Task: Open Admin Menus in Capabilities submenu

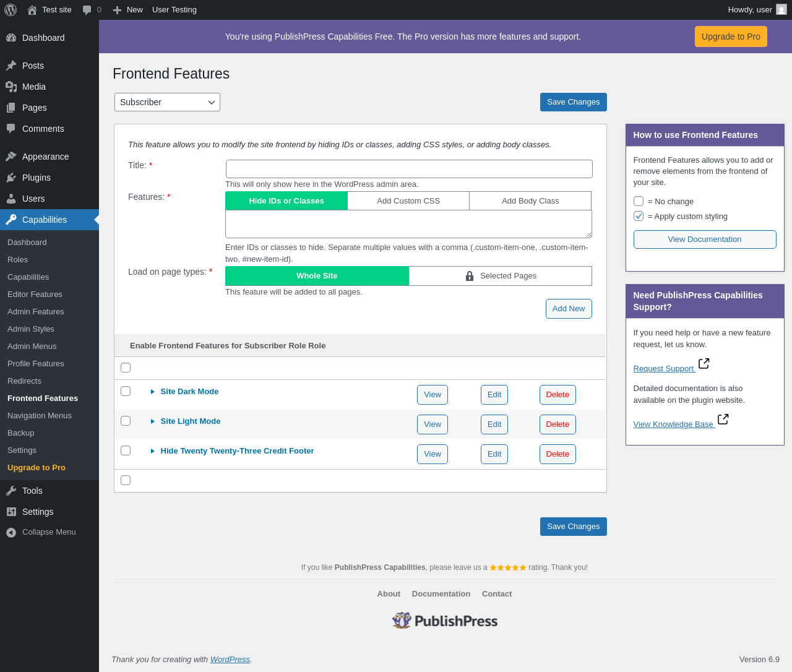Action: click(x=32, y=347)
